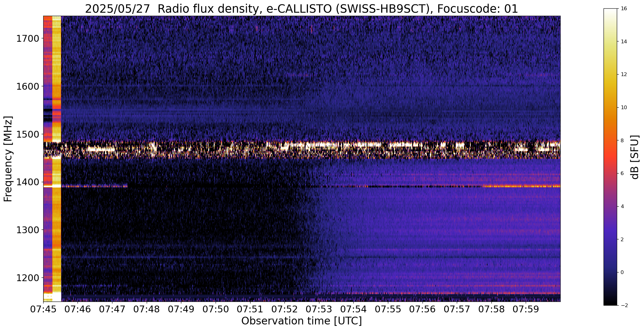This screenshot has width=644, height=330.
Task: Click the 'dB [SFU]' colorbar label
Action: tap(635, 157)
